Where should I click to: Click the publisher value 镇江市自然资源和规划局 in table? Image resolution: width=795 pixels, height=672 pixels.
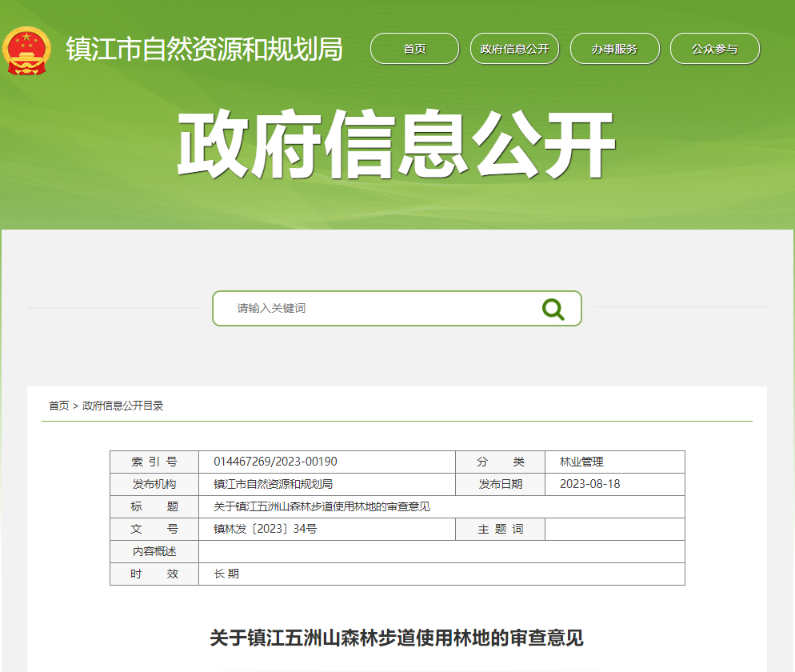(x=273, y=484)
